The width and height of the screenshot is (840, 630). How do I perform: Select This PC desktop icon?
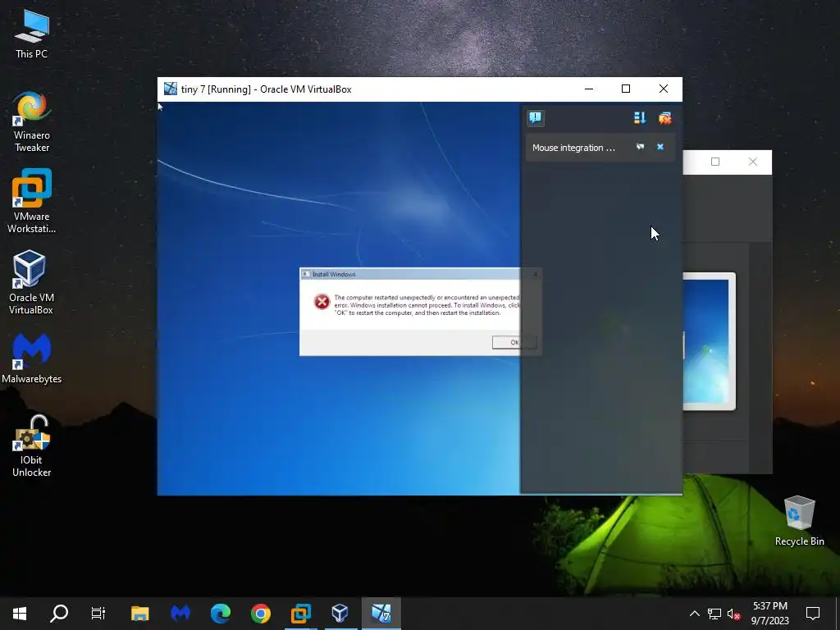32,34
